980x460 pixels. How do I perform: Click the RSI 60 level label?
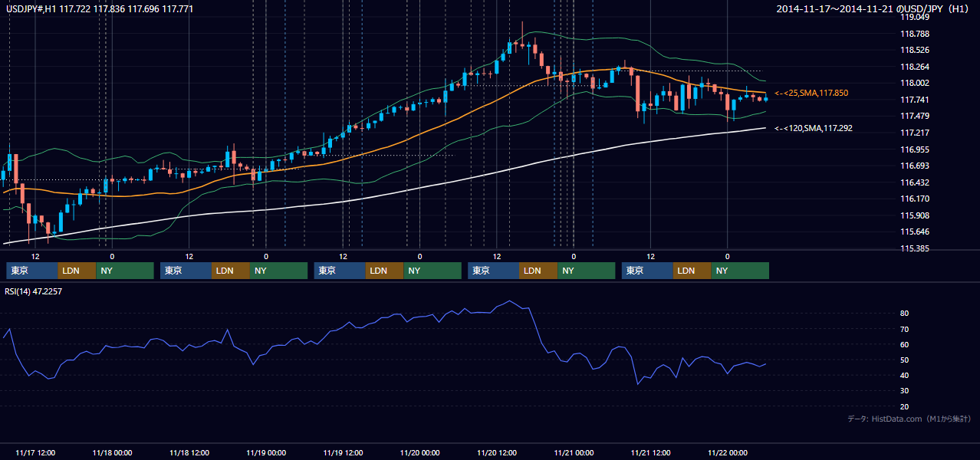pos(905,344)
